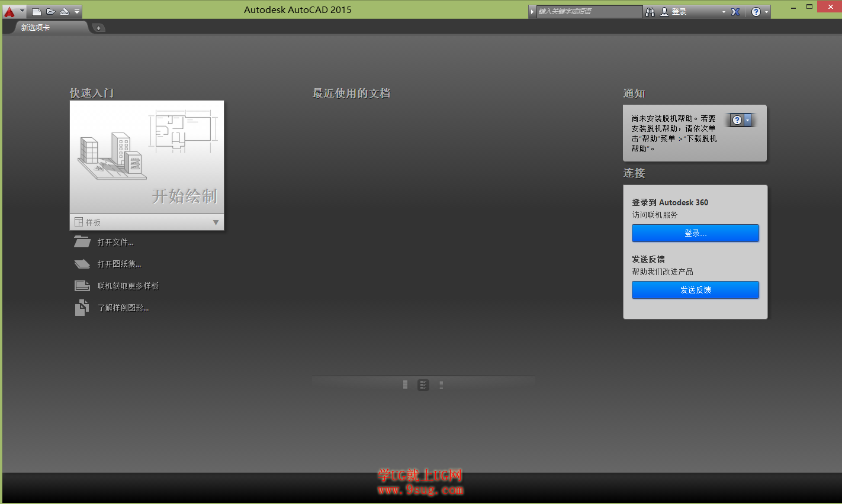Switch recent documents to large list view
The image size is (842, 504).
tap(405, 385)
